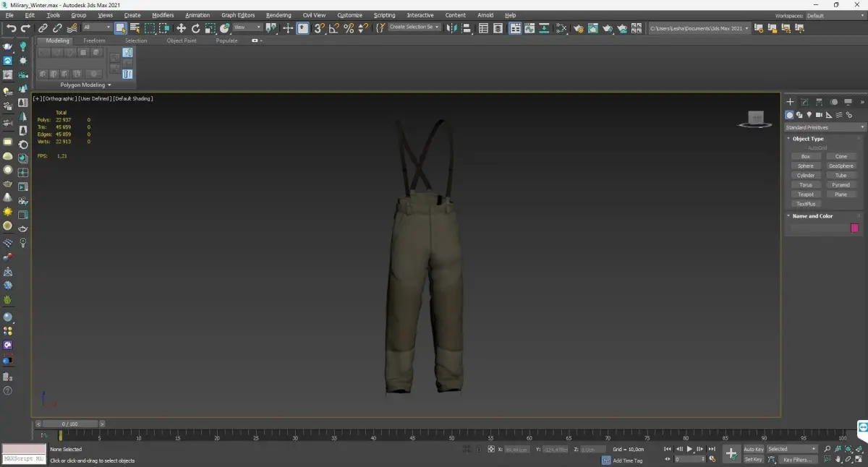Toggle Angle Snap
Image resolution: width=868 pixels, height=467 pixels.
tap(334, 28)
